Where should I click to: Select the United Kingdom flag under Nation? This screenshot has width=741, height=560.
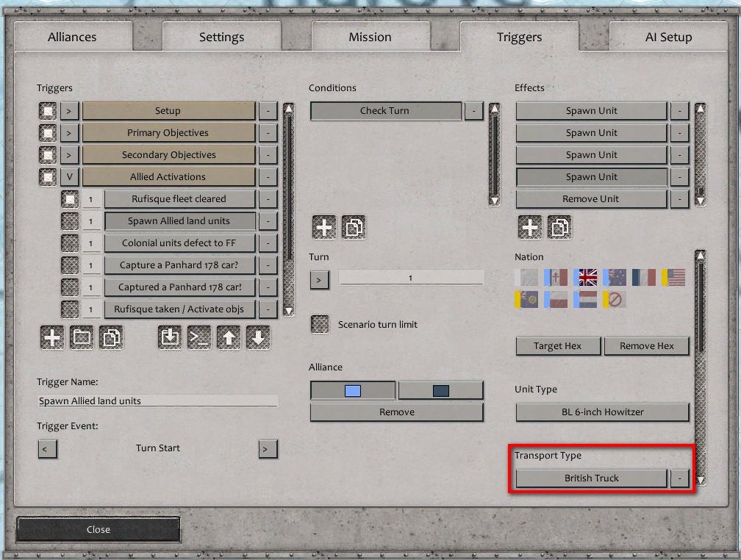(585, 277)
